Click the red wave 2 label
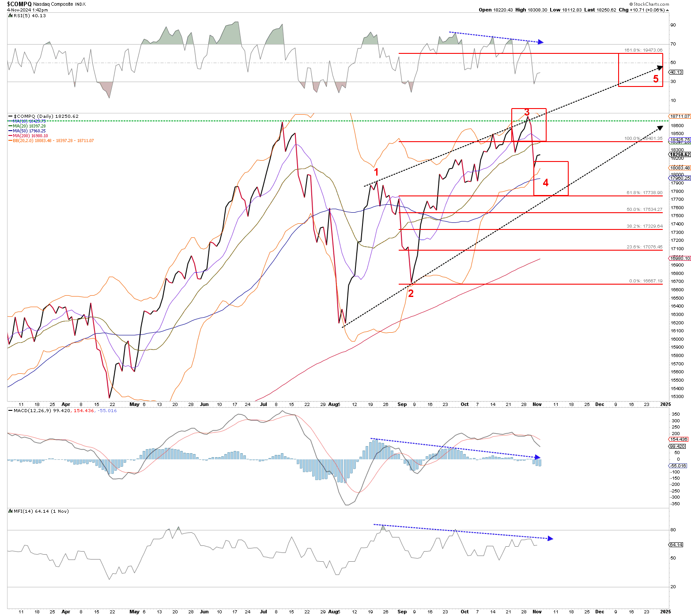This screenshot has height=616, width=691. coord(411,293)
